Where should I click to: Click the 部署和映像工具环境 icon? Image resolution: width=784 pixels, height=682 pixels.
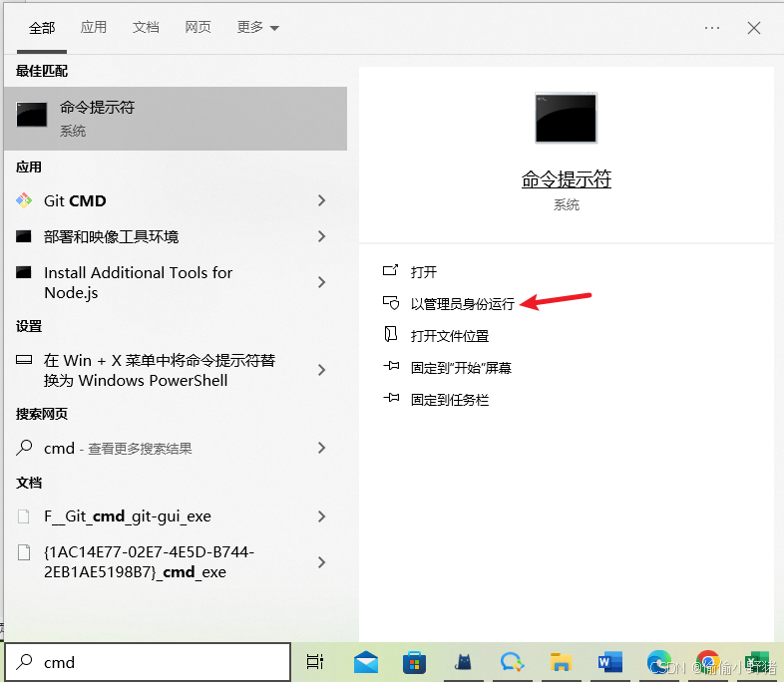click(24, 236)
